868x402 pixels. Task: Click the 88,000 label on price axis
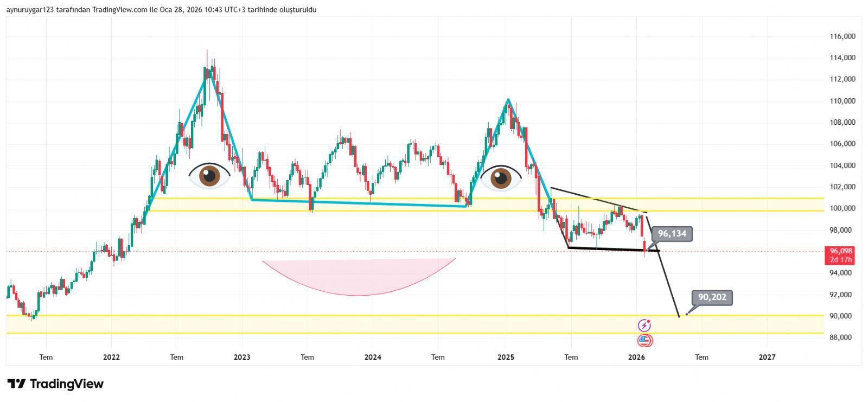842,337
